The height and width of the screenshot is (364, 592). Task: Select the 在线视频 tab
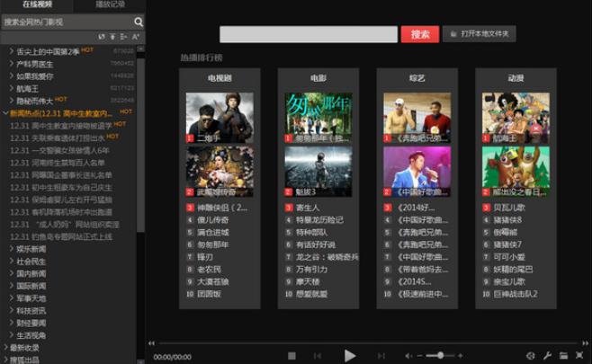(37, 5)
